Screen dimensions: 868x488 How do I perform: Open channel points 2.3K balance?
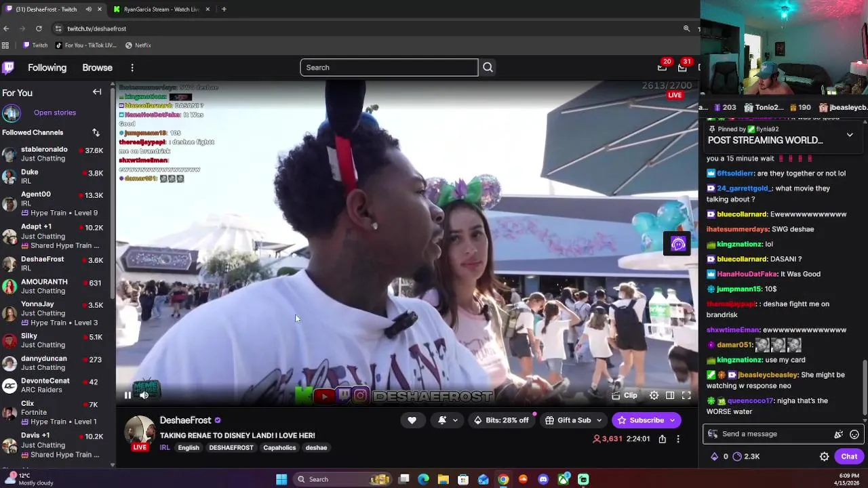coord(746,457)
